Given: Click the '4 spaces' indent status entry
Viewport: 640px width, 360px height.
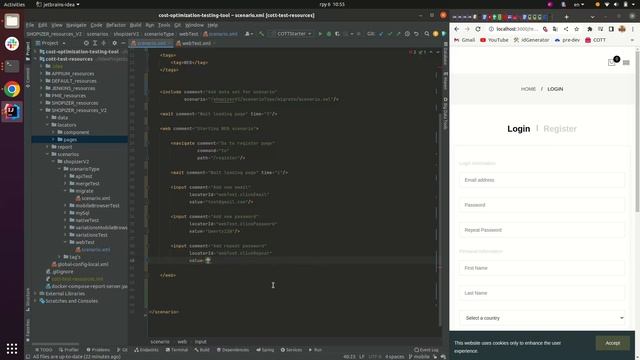Looking at the screenshot, I should (394, 357).
